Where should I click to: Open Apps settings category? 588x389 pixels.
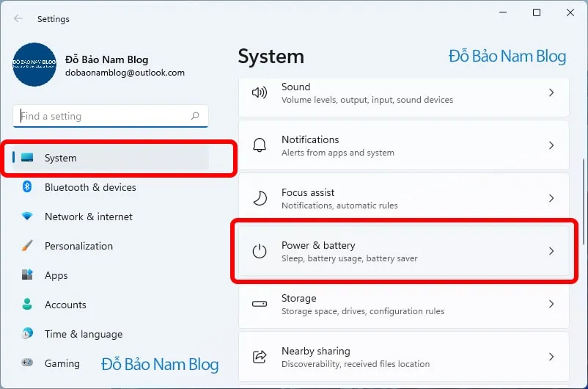[x=111, y=275]
